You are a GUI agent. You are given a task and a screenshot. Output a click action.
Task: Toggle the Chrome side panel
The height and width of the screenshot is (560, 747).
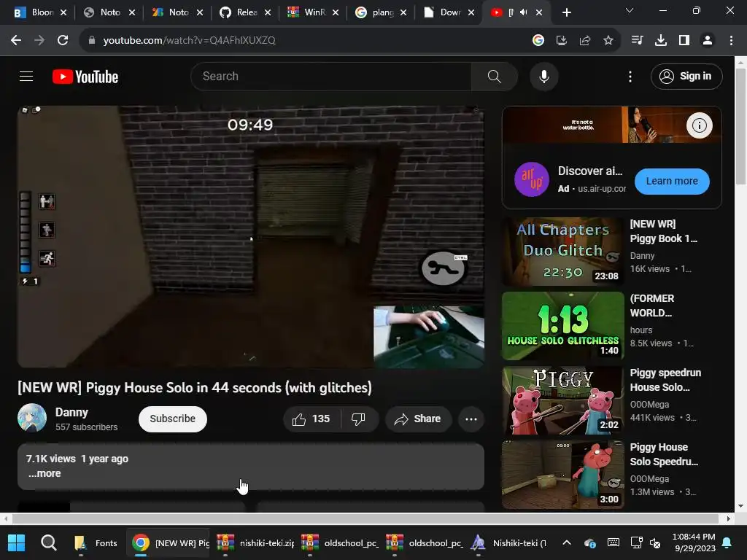click(684, 41)
